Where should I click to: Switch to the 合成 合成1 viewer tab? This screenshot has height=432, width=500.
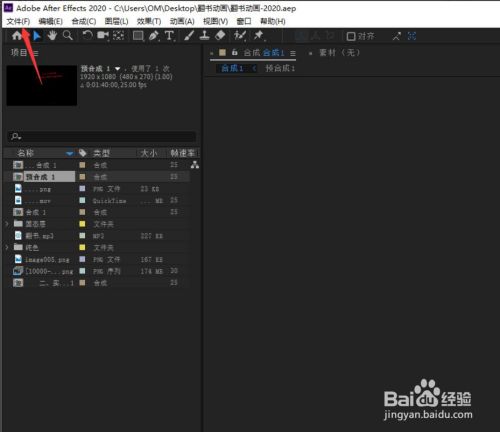tap(264, 53)
